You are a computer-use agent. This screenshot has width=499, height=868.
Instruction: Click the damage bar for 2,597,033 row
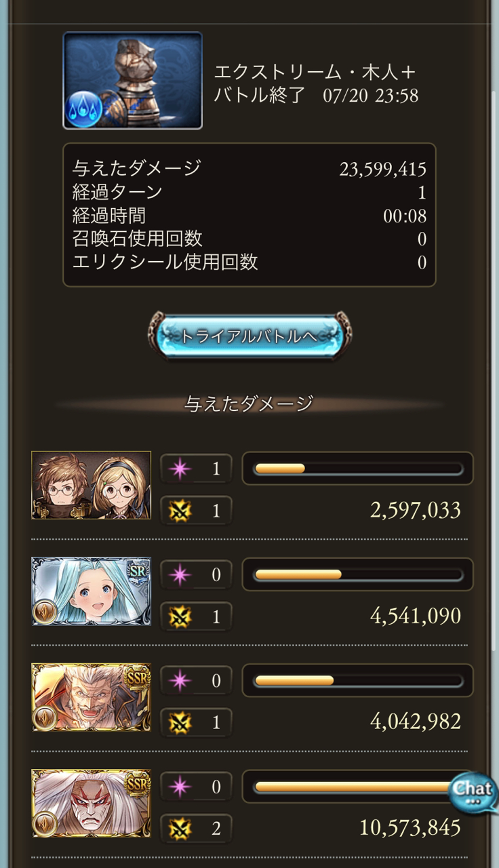tap(358, 469)
